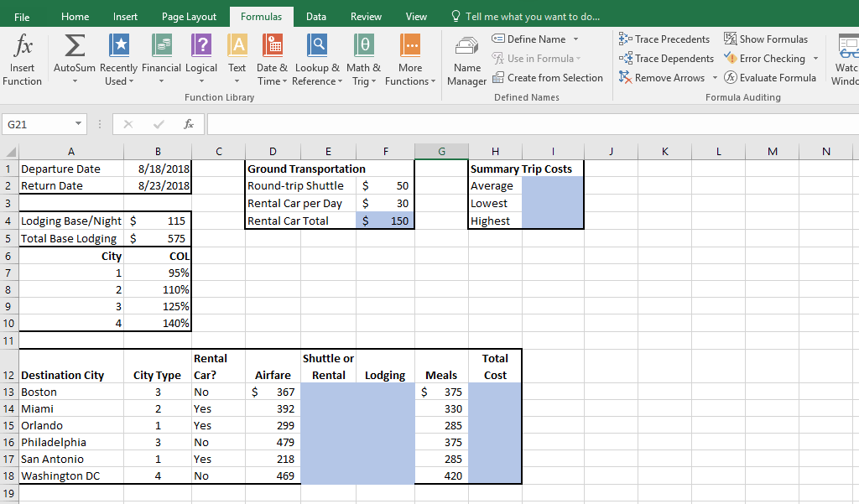Screen dimensions: 859x504
Task: Expand the Financial dropdown arrow
Action: tap(162, 81)
